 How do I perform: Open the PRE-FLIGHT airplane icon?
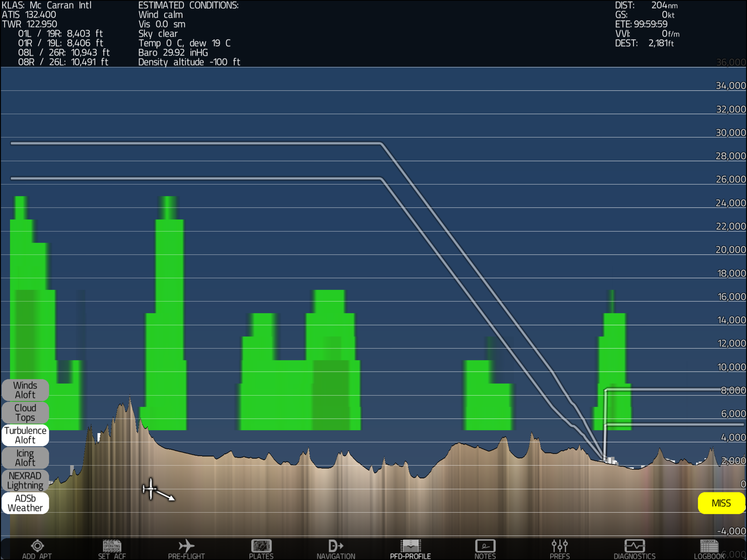[186, 546]
